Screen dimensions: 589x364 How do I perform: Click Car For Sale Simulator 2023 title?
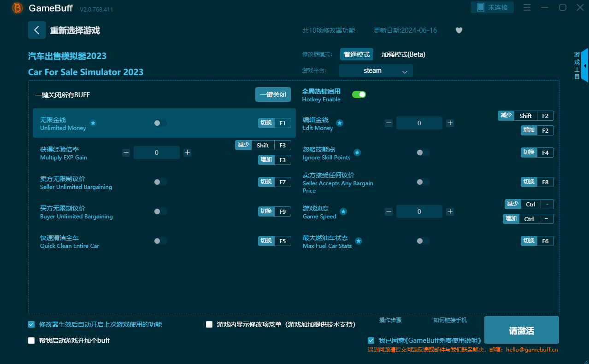click(x=86, y=72)
